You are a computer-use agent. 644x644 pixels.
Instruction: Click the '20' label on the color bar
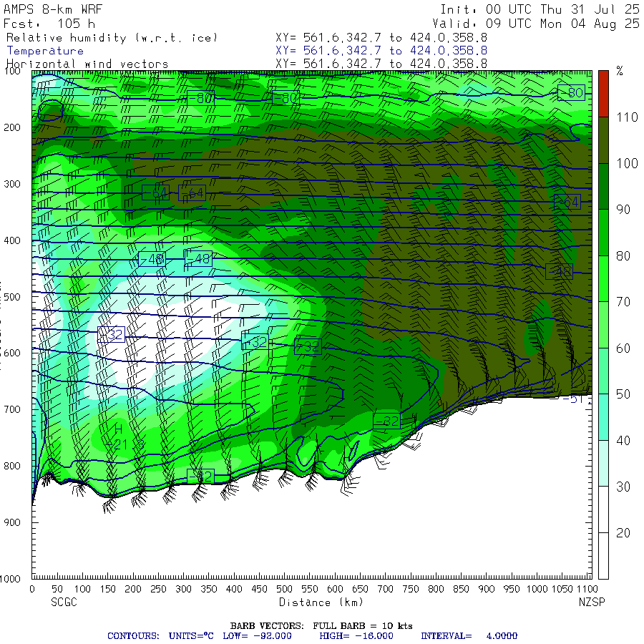pos(623,532)
